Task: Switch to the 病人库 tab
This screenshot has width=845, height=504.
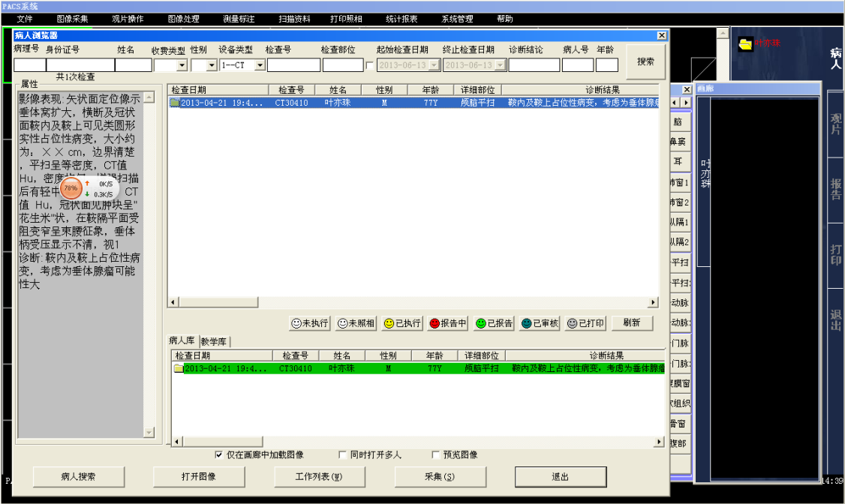Action: tap(182, 340)
